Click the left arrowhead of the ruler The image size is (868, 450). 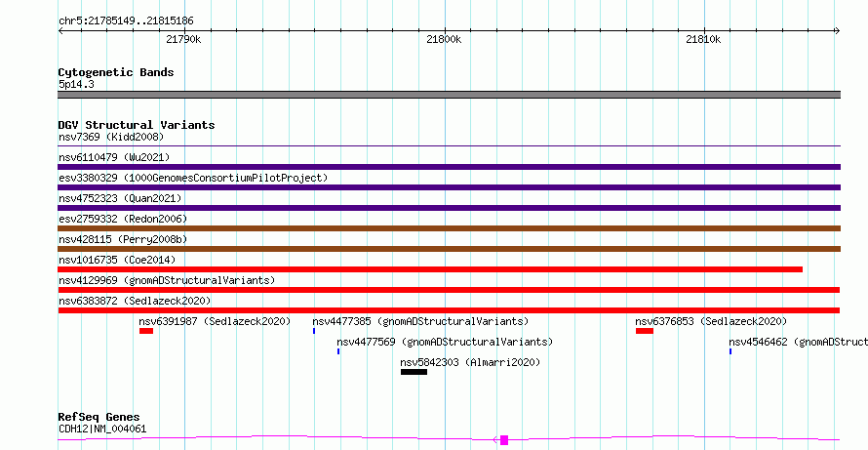[60, 31]
